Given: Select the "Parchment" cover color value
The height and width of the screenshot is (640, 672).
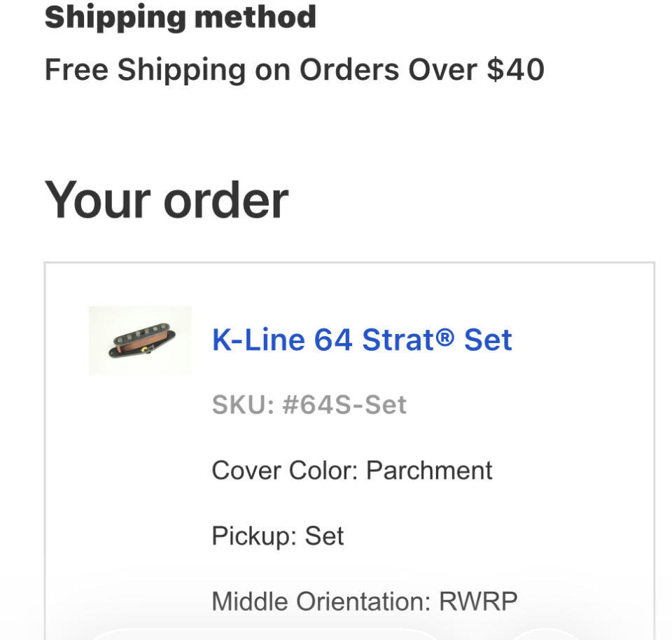Looking at the screenshot, I should pos(429,471).
